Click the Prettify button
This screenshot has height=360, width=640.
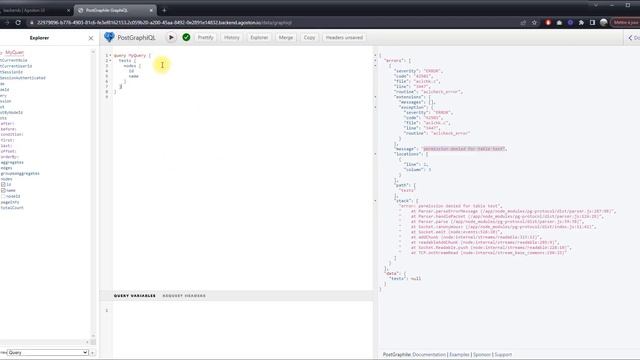(x=205, y=38)
